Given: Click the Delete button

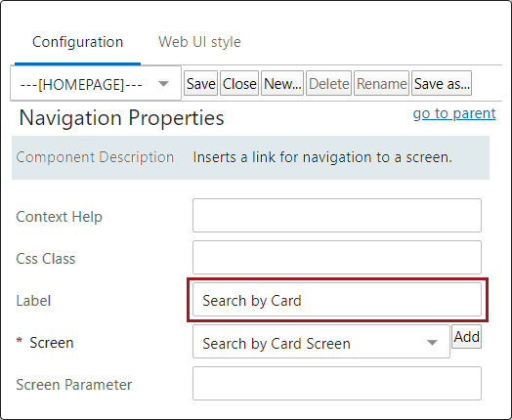Looking at the screenshot, I should pyautogui.click(x=329, y=83).
